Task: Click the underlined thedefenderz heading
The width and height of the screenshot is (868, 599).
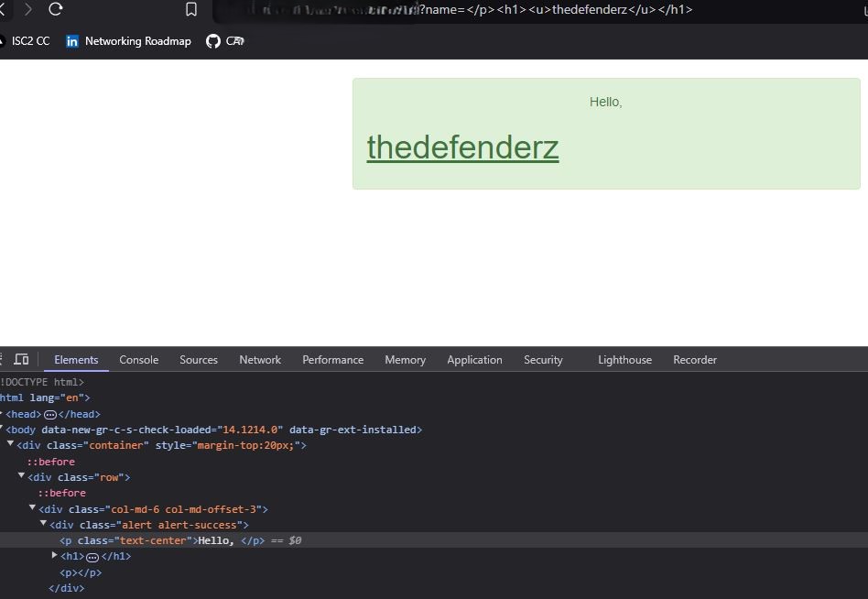Action: coord(462,147)
